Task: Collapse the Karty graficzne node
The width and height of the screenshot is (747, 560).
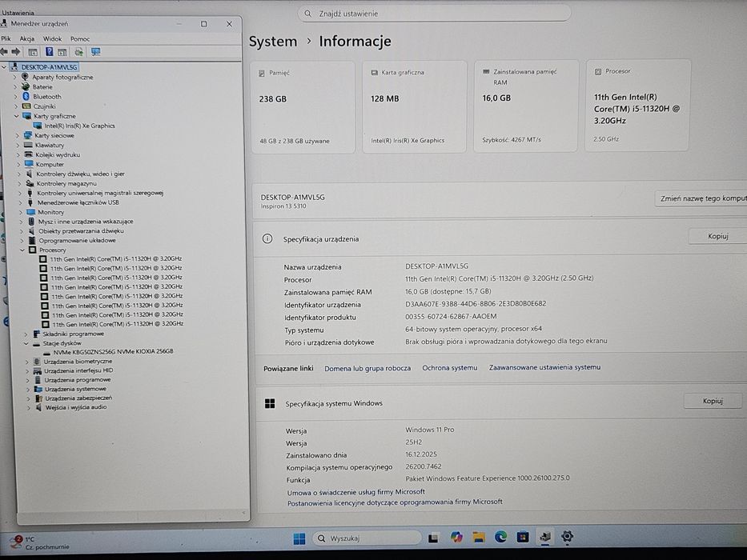Action: pyautogui.click(x=16, y=116)
